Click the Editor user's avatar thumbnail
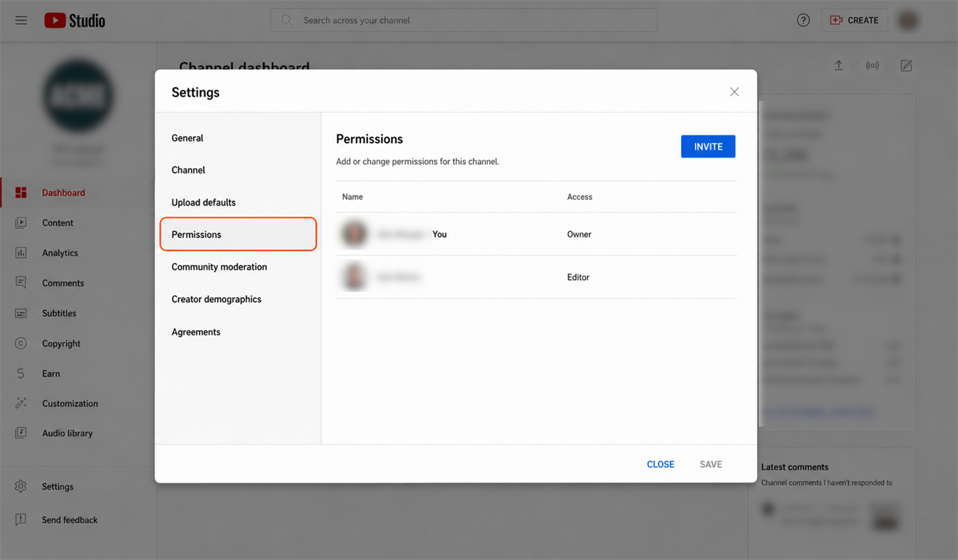 click(354, 277)
